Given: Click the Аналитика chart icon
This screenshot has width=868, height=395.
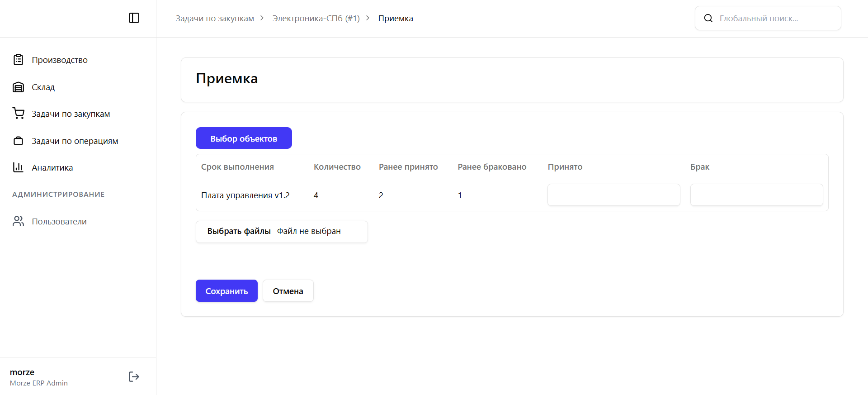Looking at the screenshot, I should (x=18, y=167).
